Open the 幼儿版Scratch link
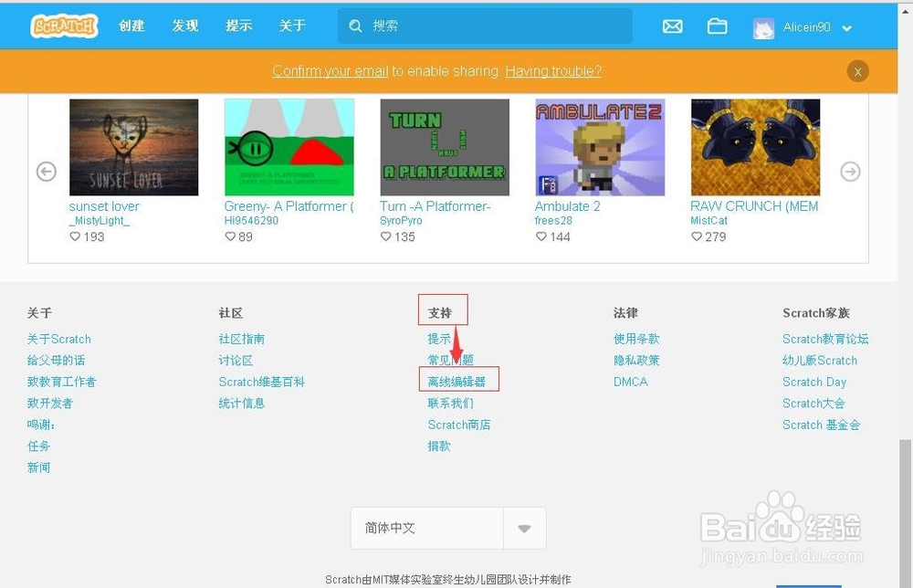The image size is (913, 588). pos(820,361)
